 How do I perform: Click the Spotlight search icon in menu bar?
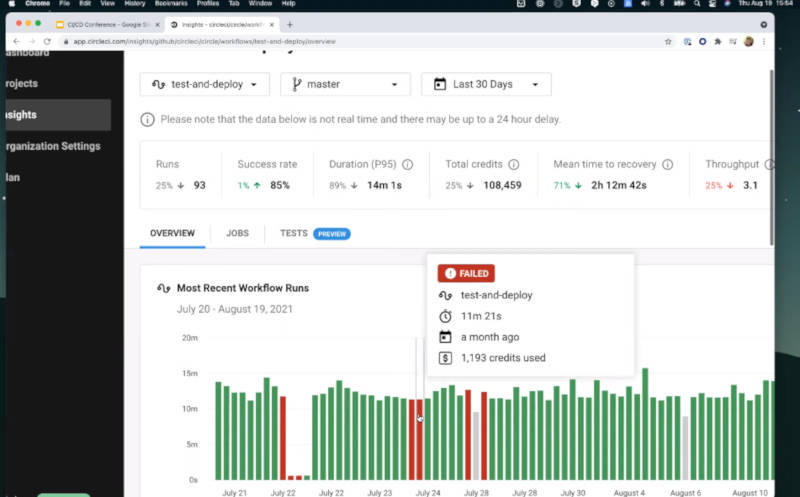point(697,4)
